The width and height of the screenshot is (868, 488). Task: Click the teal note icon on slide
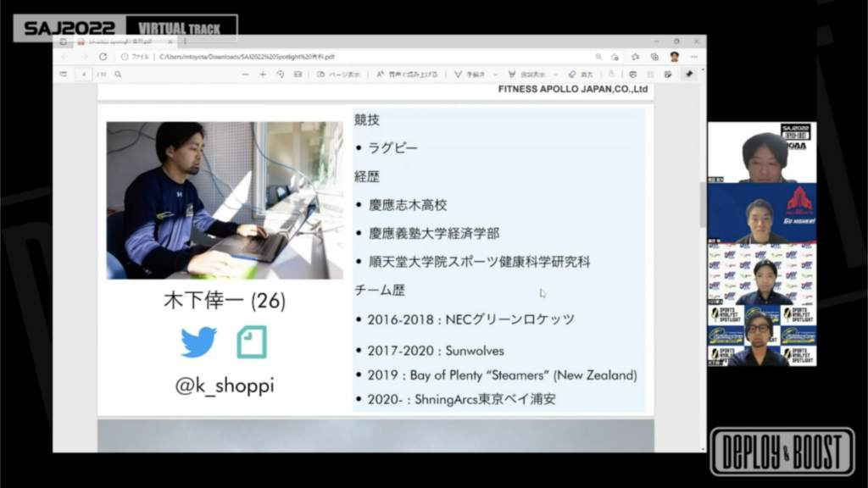pos(252,342)
